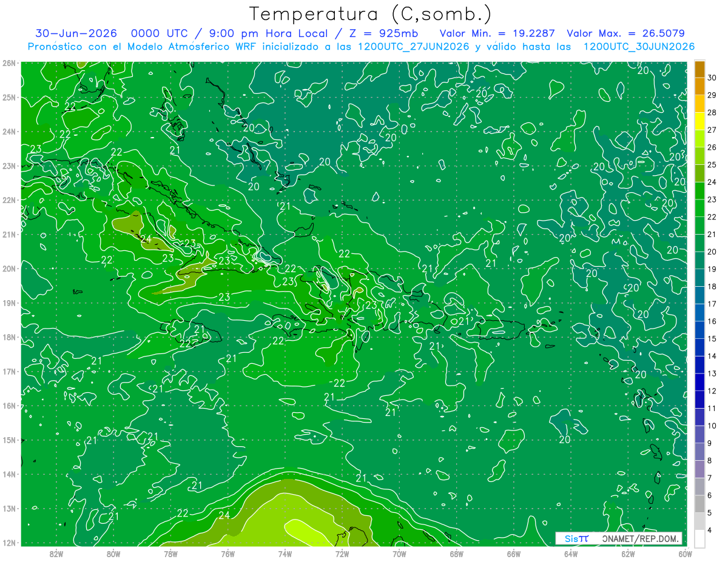
Task: Click the 80W longitude axis label
Action: click(x=113, y=554)
